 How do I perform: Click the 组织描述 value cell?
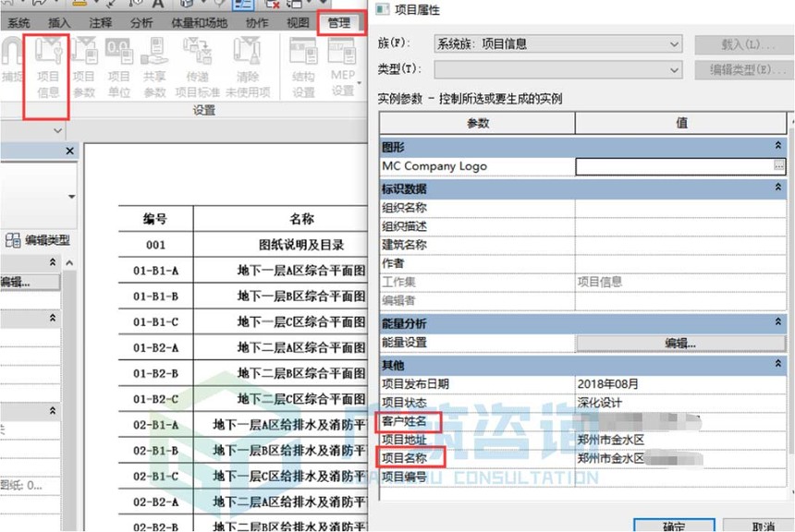pyautogui.click(x=680, y=226)
